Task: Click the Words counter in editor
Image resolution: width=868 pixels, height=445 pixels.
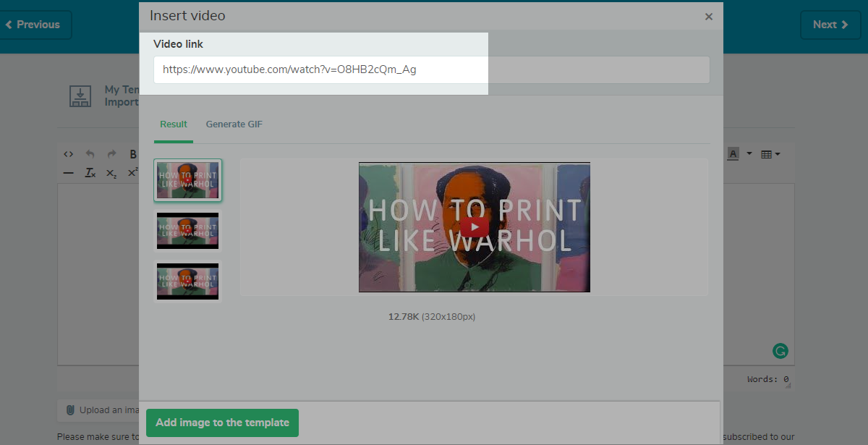Action: [x=768, y=379]
